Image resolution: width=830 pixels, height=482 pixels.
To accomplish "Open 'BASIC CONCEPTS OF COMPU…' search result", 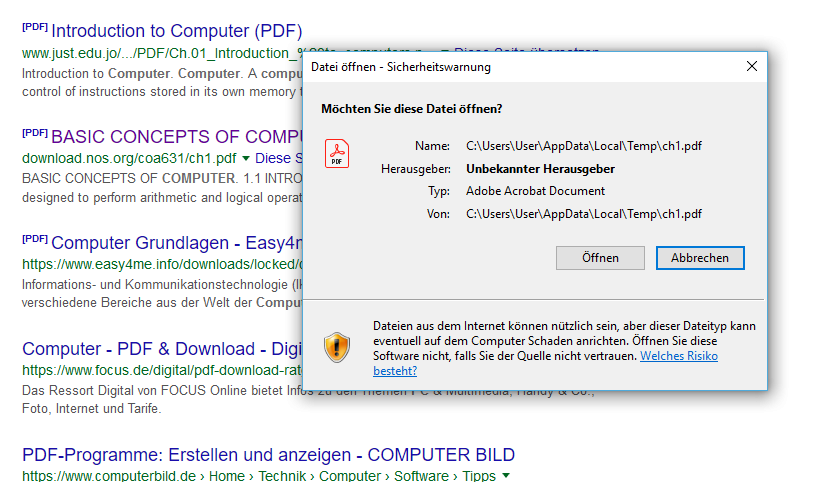I will click(177, 137).
